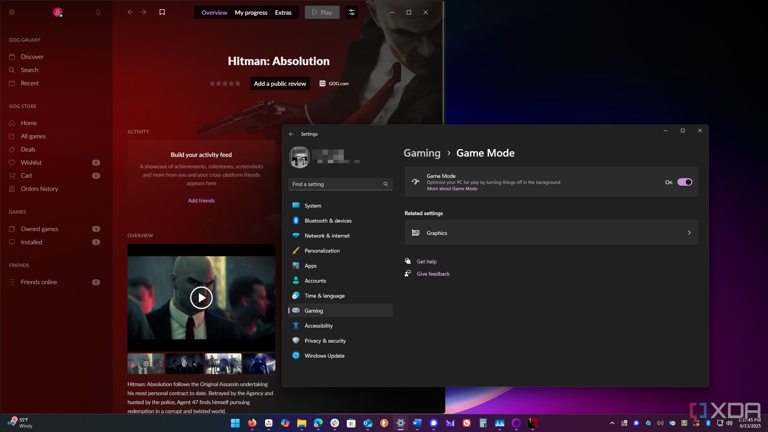The height and width of the screenshot is (432, 768).
Task: Open Discover in GOG Galaxy sidebar
Action: [32, 57]
